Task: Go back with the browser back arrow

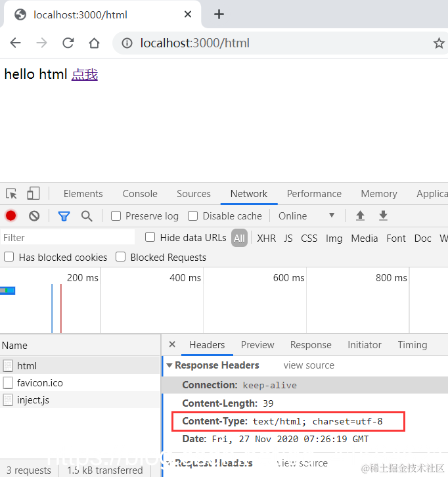Action: [15, 43]
